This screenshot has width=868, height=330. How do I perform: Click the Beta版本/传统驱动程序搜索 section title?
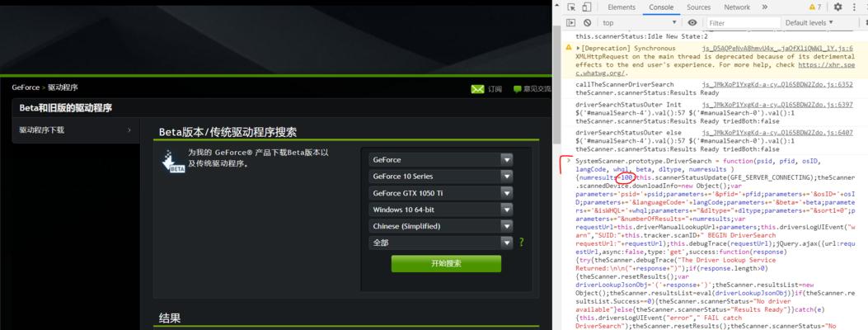coord(228,132)
